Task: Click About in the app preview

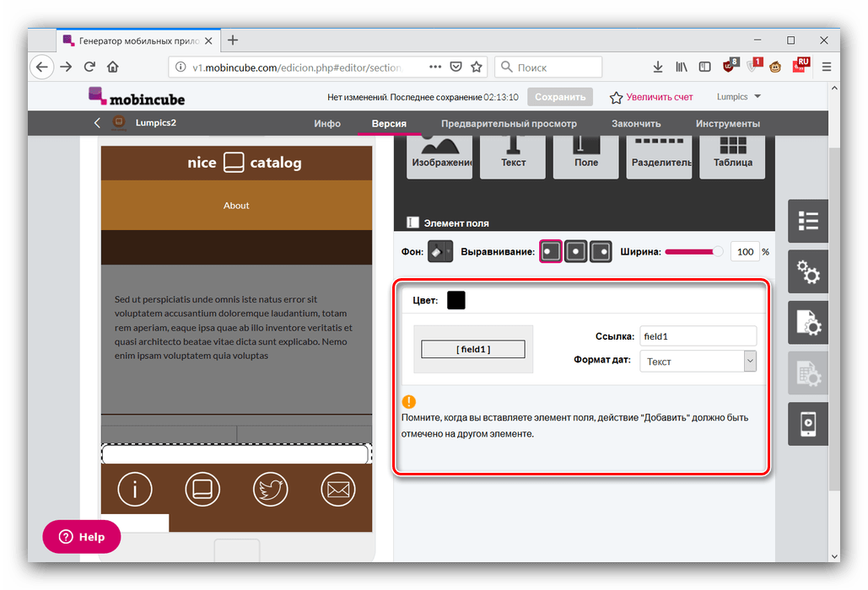Action: pos(236,205)
